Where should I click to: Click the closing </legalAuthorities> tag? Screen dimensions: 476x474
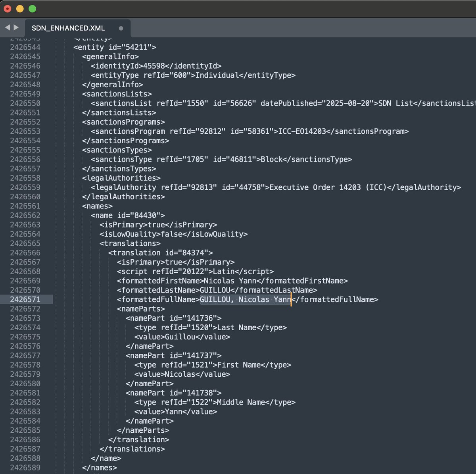[x=124, y=197]
